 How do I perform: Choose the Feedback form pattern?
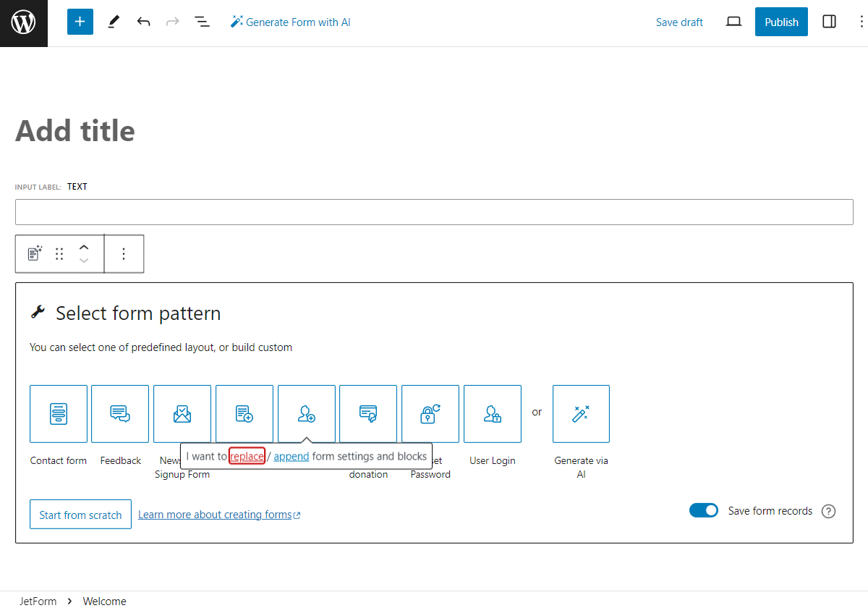coord(120,413)
